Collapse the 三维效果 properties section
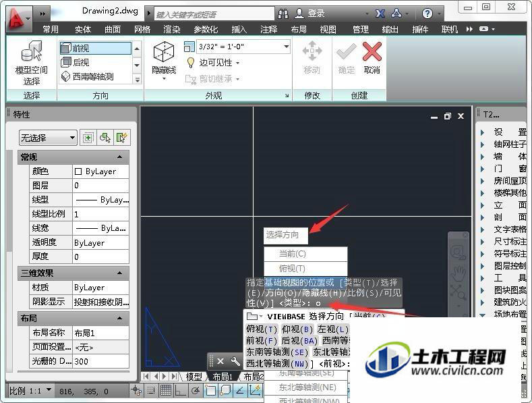 coord(119,273)
